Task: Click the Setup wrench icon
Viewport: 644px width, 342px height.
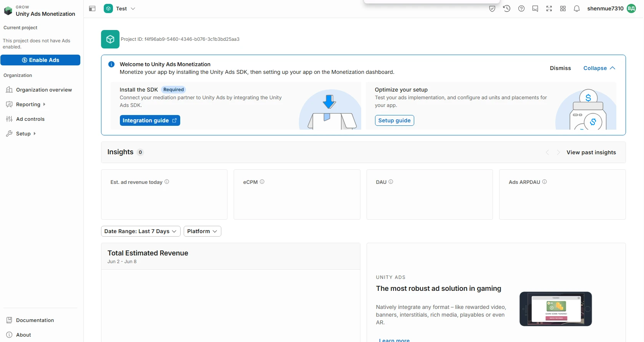Action: coord(9,133)
